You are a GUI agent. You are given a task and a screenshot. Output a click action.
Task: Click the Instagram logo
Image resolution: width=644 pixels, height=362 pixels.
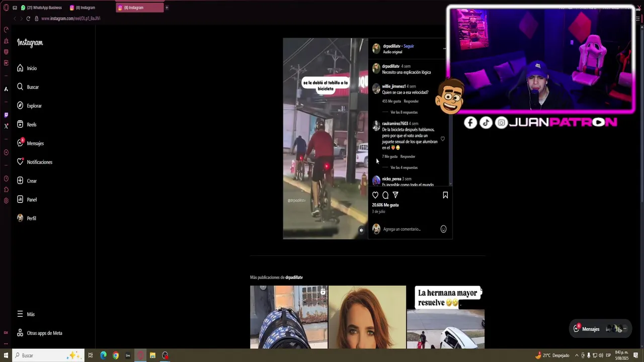pos(30,43)
